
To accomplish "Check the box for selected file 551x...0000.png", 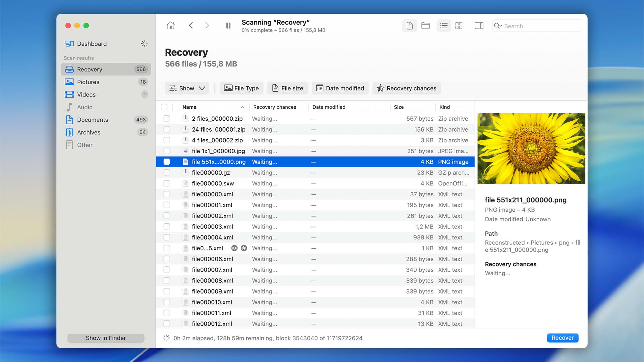I will click(166, 162).
